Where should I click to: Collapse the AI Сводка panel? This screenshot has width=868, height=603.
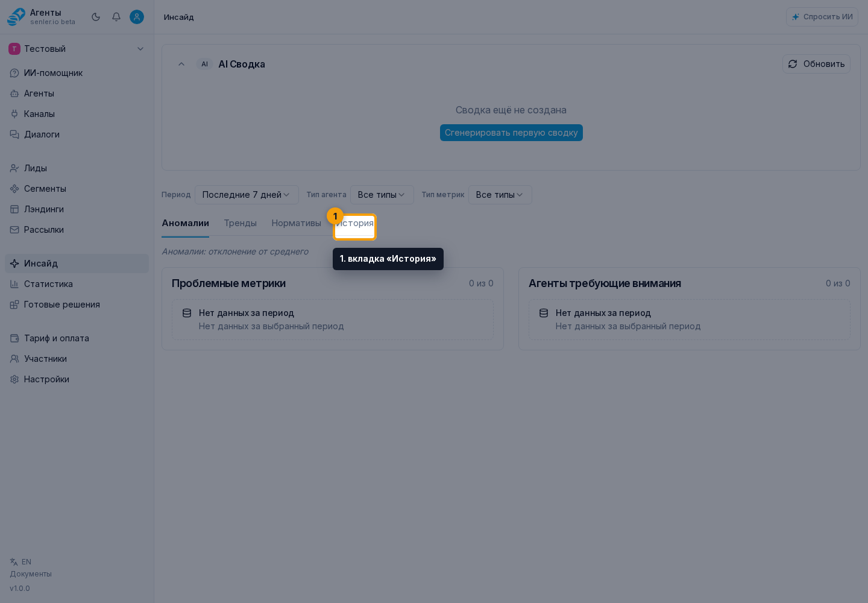(x=181, y=64)
